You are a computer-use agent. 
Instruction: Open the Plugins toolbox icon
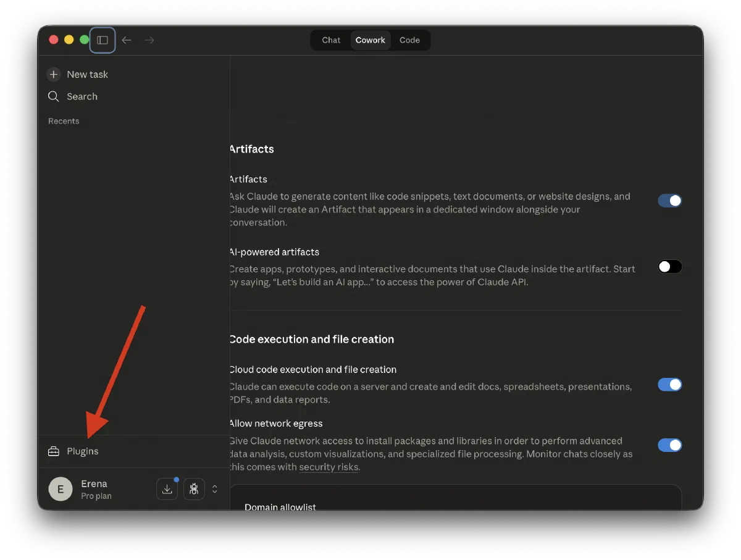pyautogui.click(x=54, y=451)
